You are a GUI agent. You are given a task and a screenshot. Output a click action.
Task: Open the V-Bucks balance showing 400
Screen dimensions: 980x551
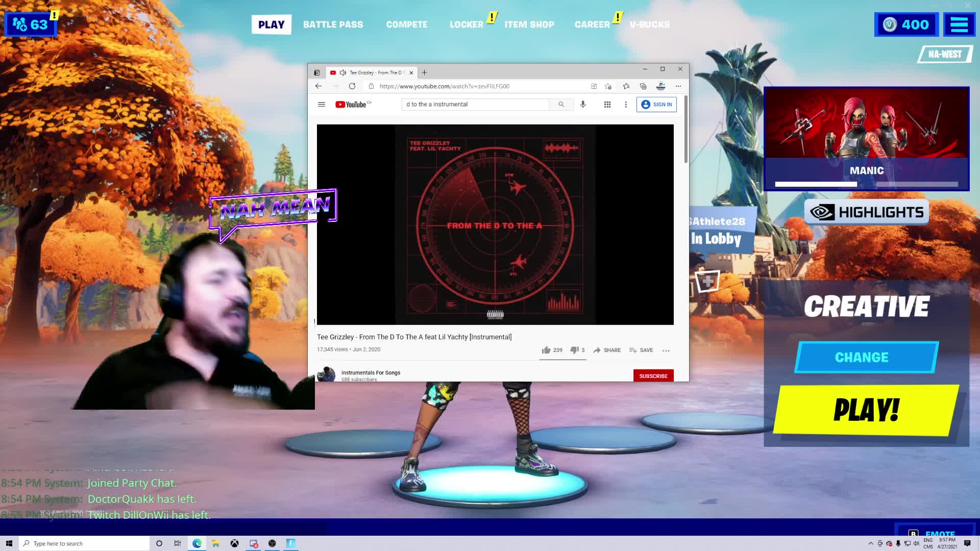tap(906, 24)
